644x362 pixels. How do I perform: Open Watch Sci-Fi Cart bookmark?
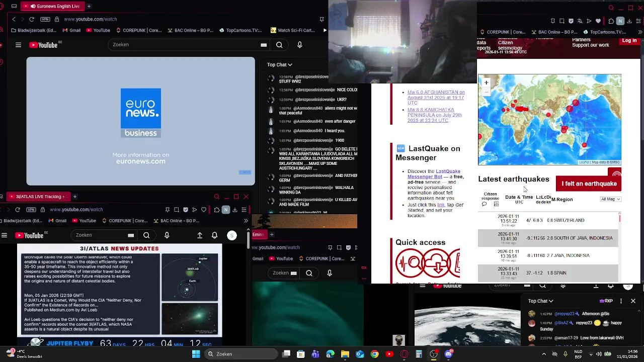pos(292,30)
